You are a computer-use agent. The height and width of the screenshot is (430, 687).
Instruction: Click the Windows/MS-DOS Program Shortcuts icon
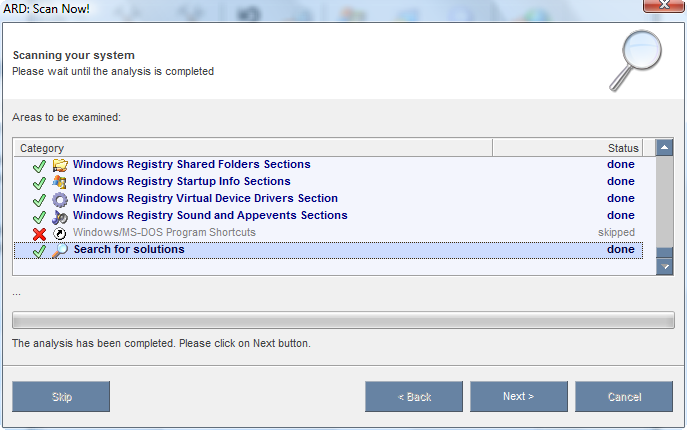60,233
